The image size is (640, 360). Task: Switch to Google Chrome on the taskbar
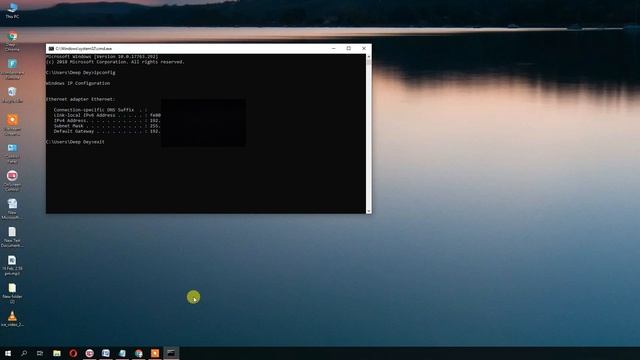coord(139,353)
